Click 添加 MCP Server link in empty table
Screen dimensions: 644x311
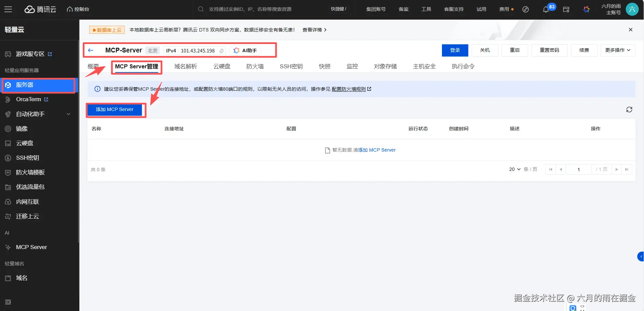click(x=377, y=150)
